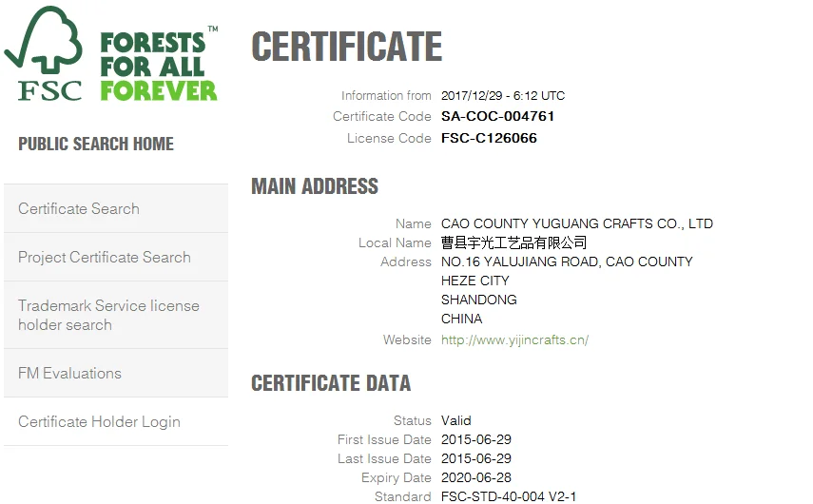This screenshot has width=813, height=504.
Task: Click the Standard label
Action: click(x=403, y=496)
